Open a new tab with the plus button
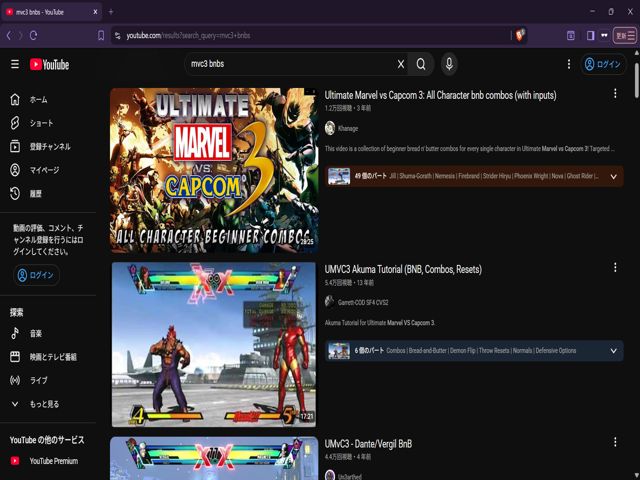Viewport: 640px width, 480px height. tap(111, 12)
